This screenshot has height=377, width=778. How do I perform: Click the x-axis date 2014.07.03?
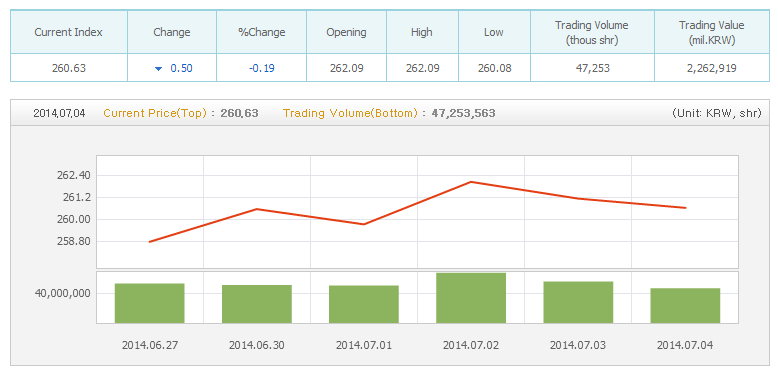[578, 345]
